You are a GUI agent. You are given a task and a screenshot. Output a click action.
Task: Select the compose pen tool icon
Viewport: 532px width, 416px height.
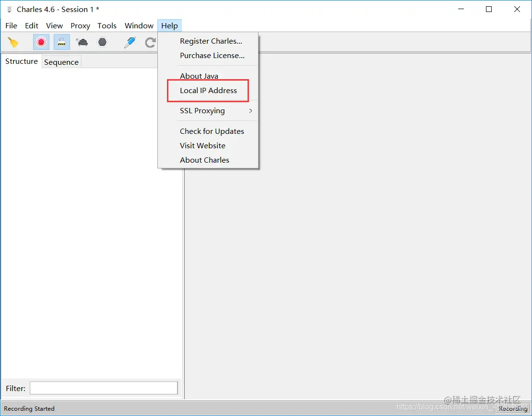point(130,42)
